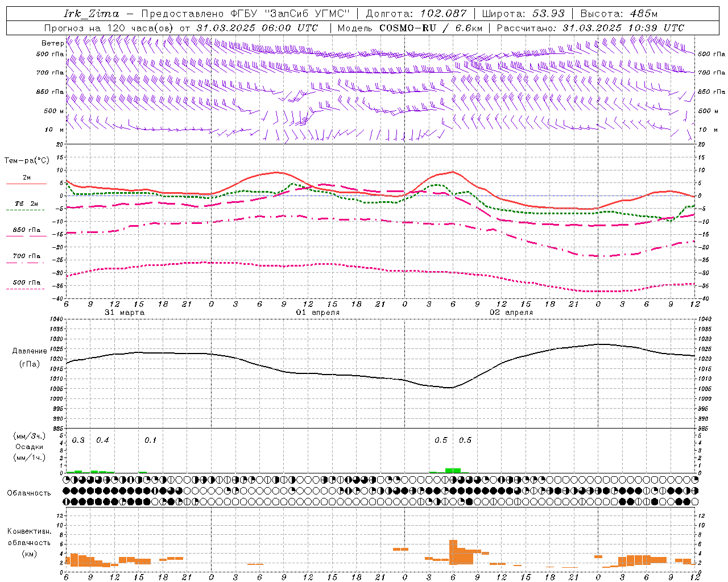Click the 500 м wind level label on left

point(54,111)
